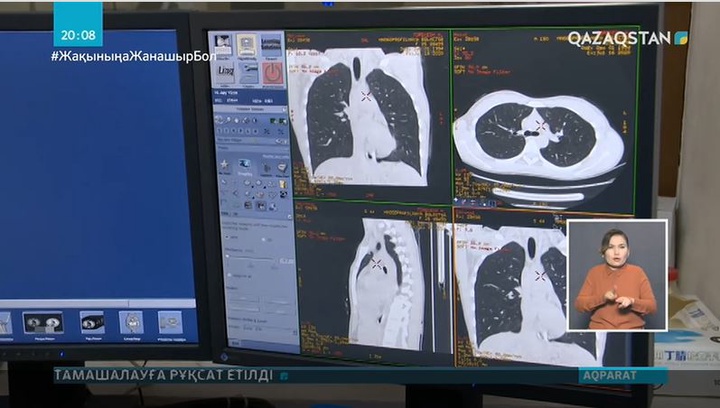Click the slider track in the settings panel

point(255,260)
